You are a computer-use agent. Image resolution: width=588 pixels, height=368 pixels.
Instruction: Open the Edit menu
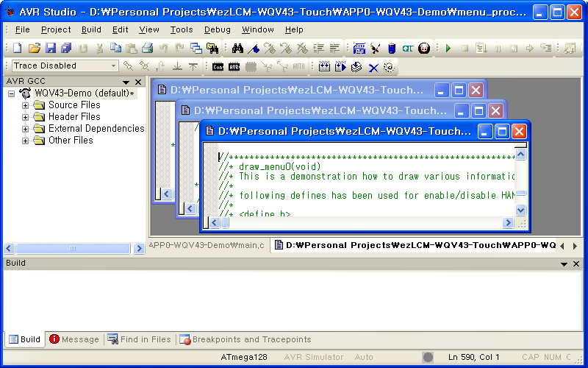(120, 29)
